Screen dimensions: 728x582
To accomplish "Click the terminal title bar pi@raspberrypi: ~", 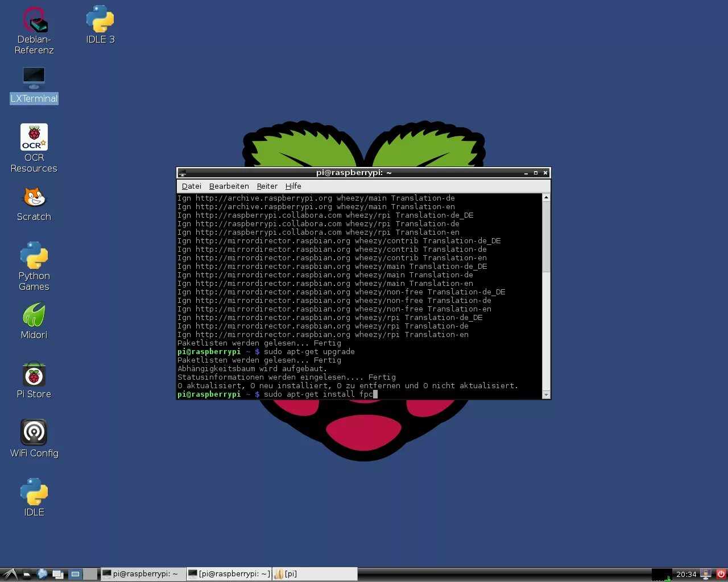I will click(x=354, y=173).
